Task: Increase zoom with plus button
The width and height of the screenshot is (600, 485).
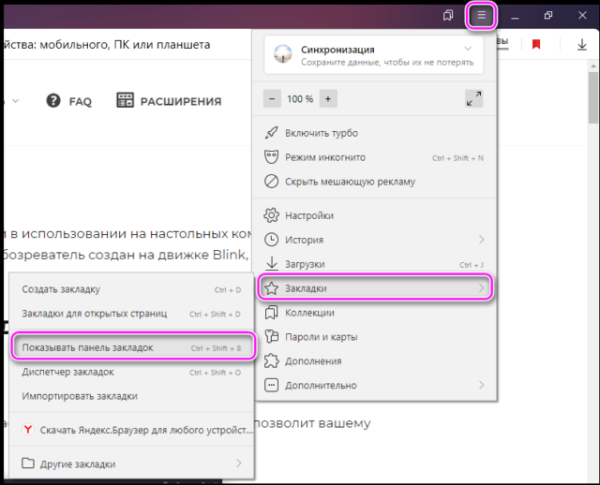Action: tap(328, 99)
